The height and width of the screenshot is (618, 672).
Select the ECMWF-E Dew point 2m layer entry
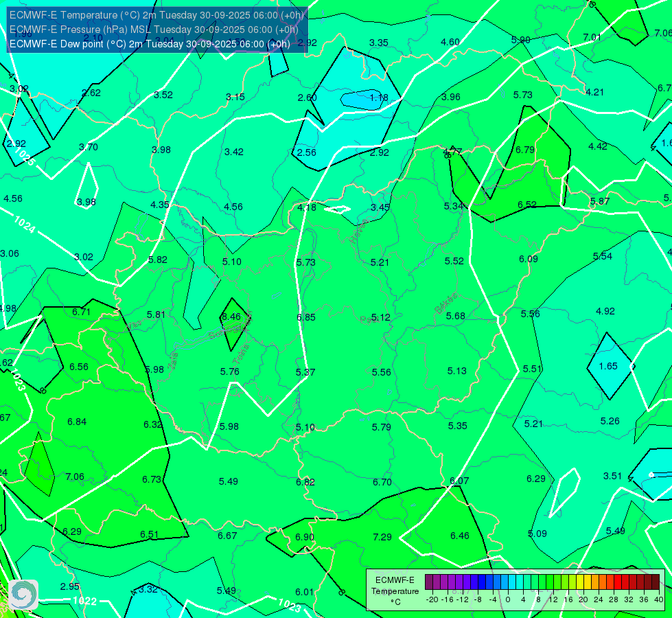[150, 44]
